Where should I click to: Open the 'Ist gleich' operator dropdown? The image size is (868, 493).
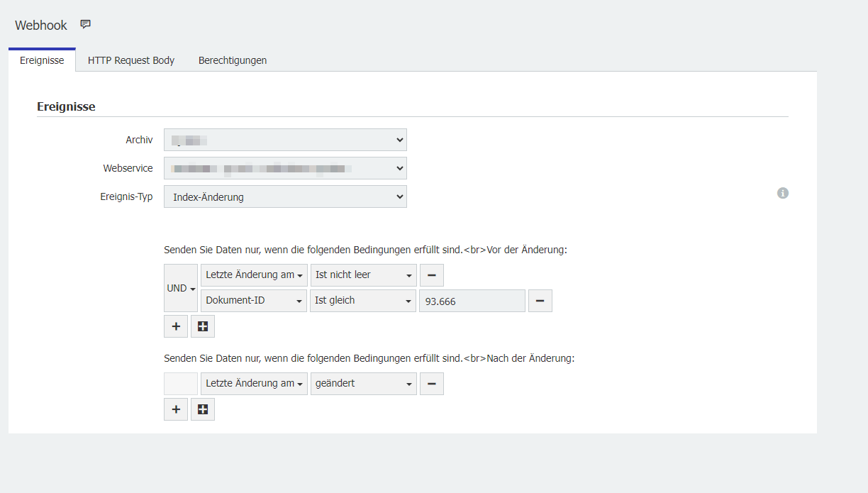pos(363,301)
